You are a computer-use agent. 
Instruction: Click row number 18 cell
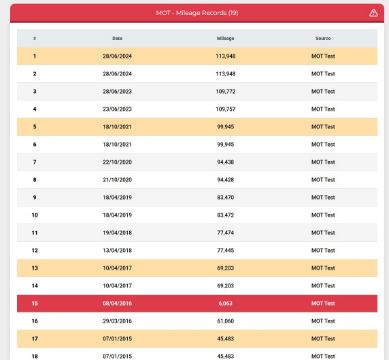pyautogui.click(x=35, y=356)
